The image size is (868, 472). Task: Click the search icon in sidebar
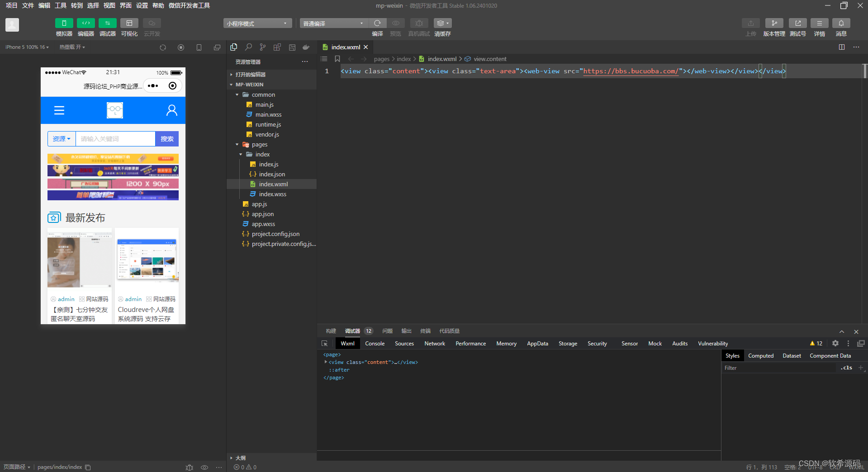pyautogui.click(x=248, y=47)
